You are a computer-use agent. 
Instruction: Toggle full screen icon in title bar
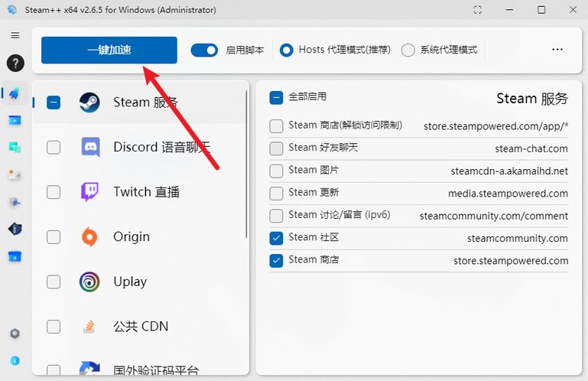point(477,10)
